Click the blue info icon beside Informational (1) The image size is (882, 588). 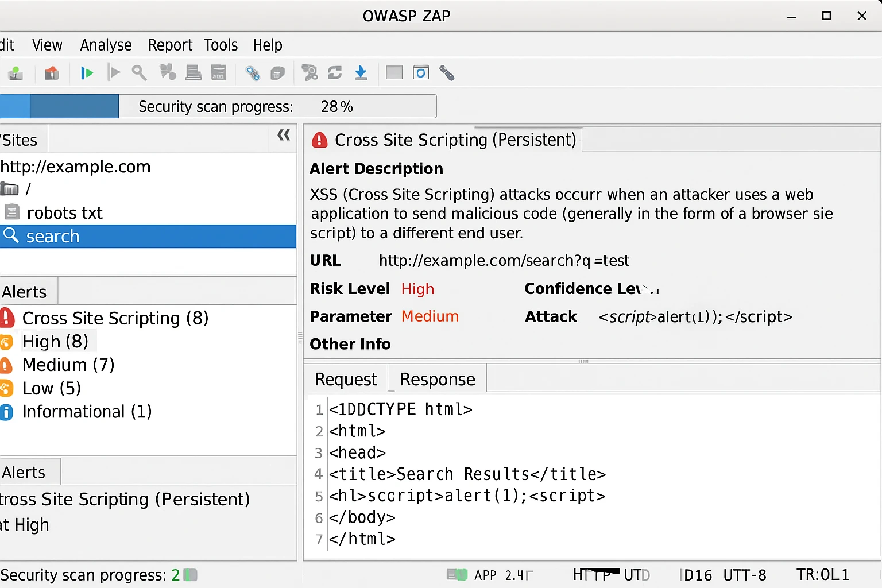(x=6, y=412)
